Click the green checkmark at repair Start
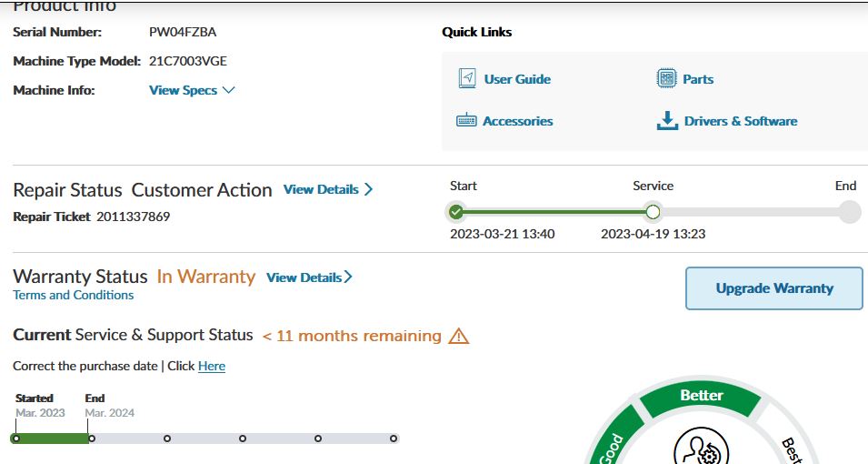 click(x=456, y=213)
